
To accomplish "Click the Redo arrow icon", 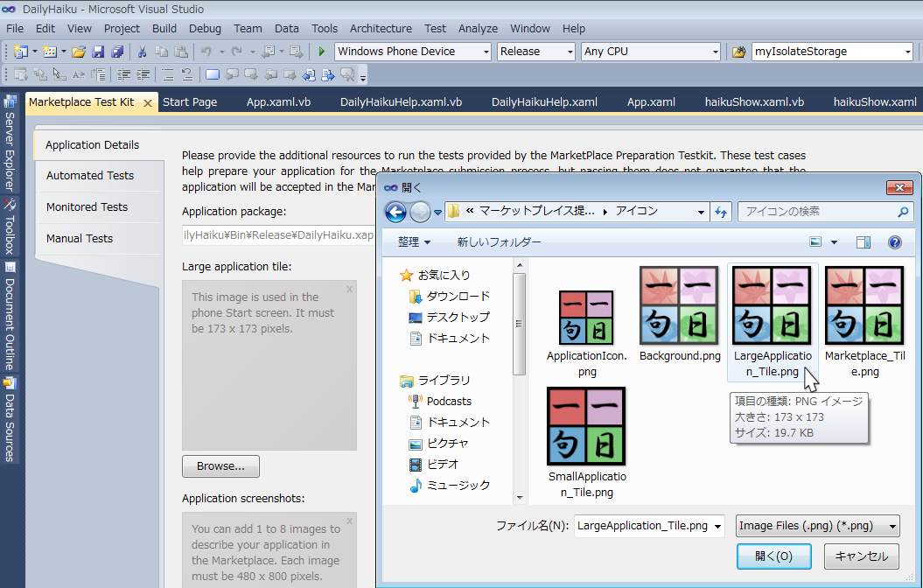I will (x=236, y=52).
